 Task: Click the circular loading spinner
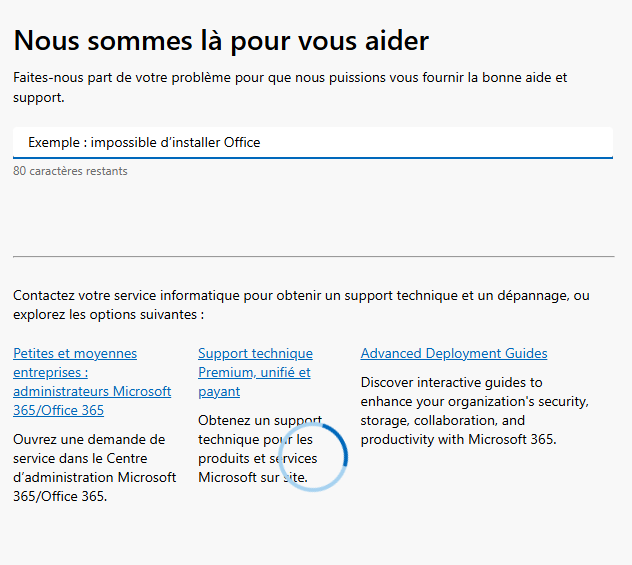coord(313,457)
